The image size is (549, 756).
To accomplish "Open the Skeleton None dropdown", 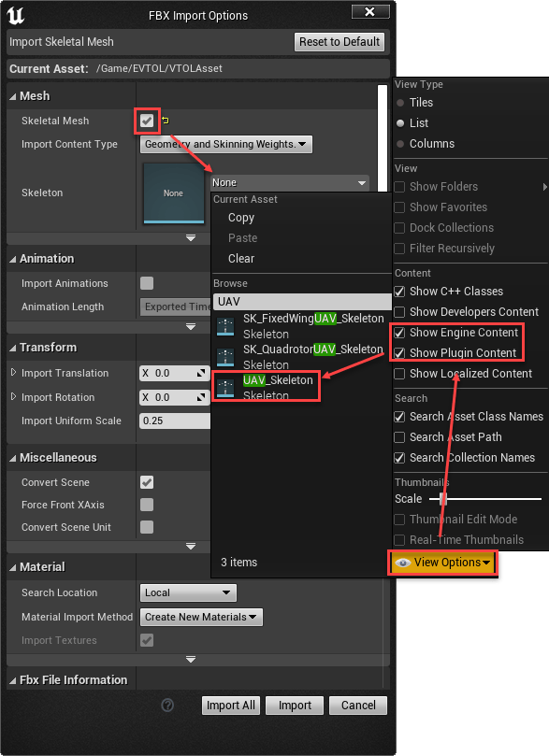I will pyautogui.click(x=290, y=183).
